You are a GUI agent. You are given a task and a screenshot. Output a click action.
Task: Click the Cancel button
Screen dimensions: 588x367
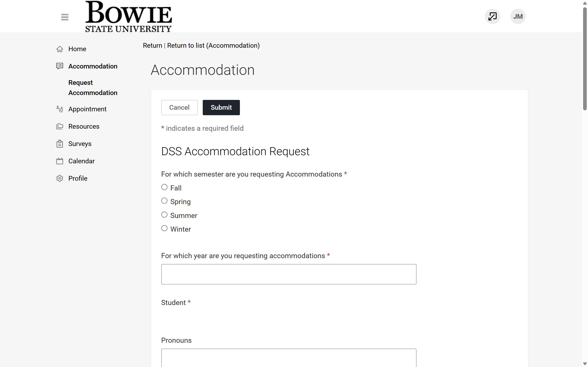(x=179, y=107)
